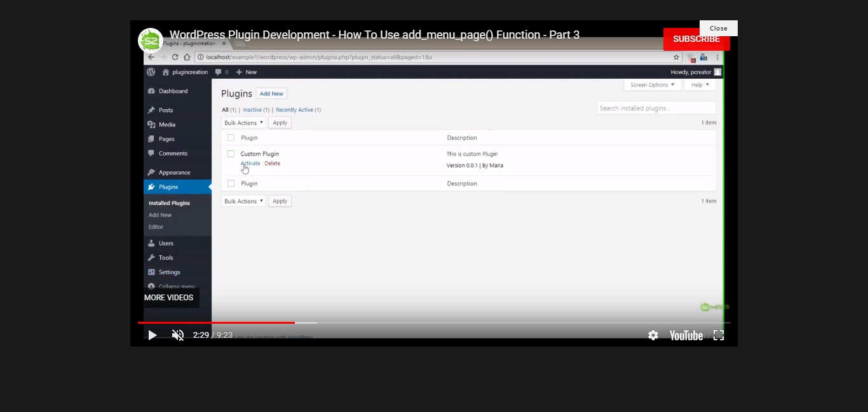Close the video overlay

pos(719,28)
